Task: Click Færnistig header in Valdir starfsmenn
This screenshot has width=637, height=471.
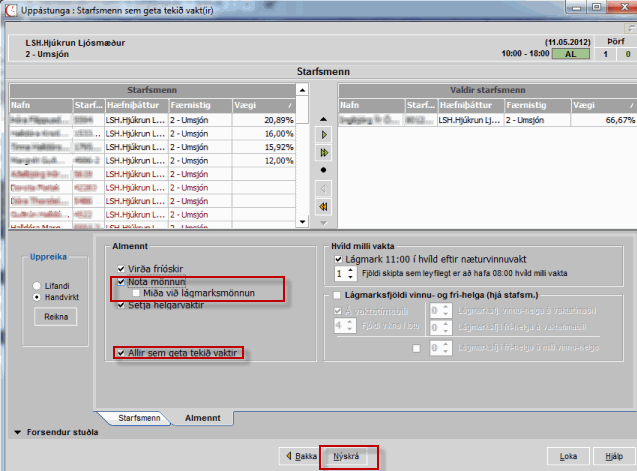Action: [537, 105]
